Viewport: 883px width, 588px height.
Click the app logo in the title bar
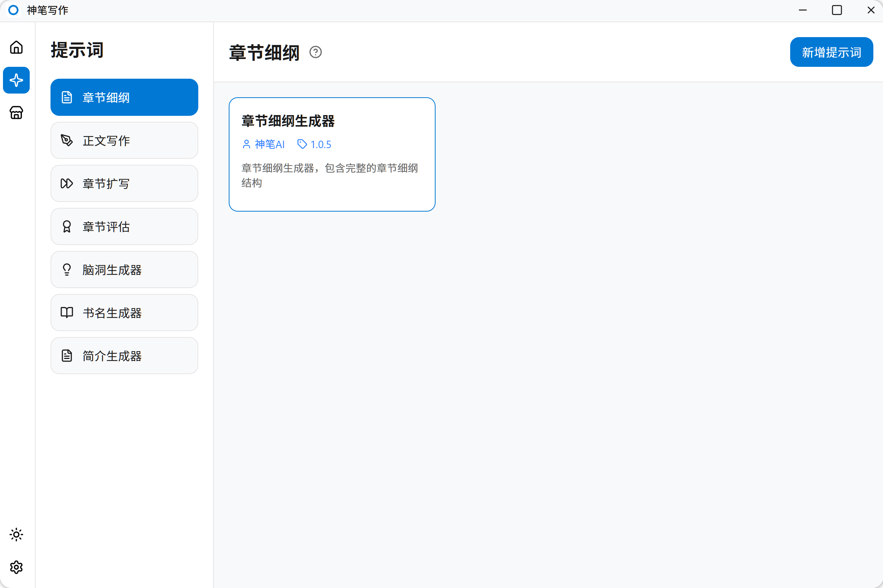14,10
